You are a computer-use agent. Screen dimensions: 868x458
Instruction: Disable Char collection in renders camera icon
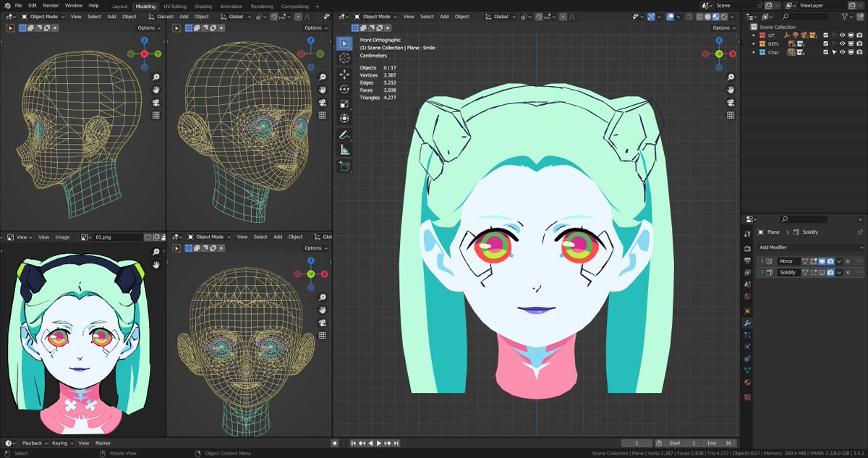pyautogui.click(x=859, y=52)
